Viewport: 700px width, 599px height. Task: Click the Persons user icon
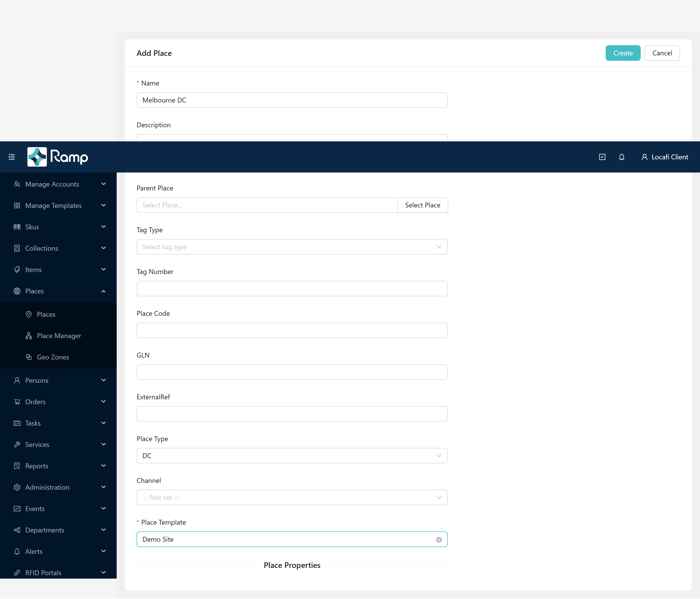17,381
